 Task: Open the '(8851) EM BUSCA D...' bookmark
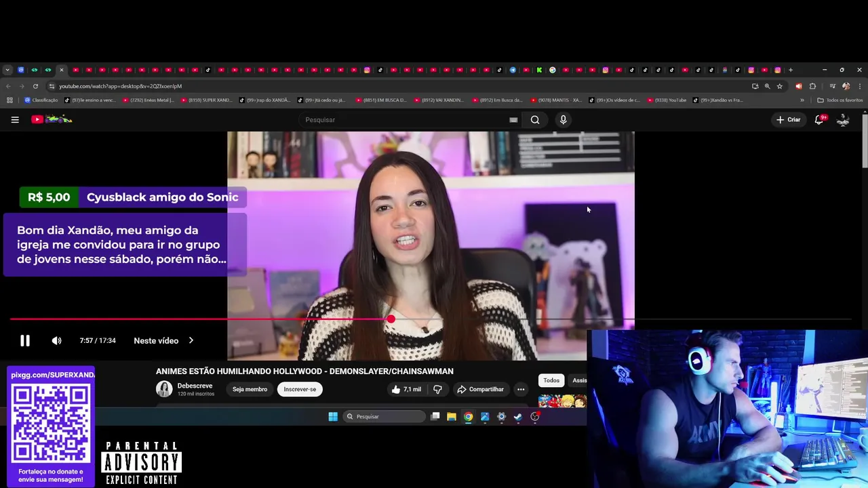pyautogui.click(x=382, y=100)
